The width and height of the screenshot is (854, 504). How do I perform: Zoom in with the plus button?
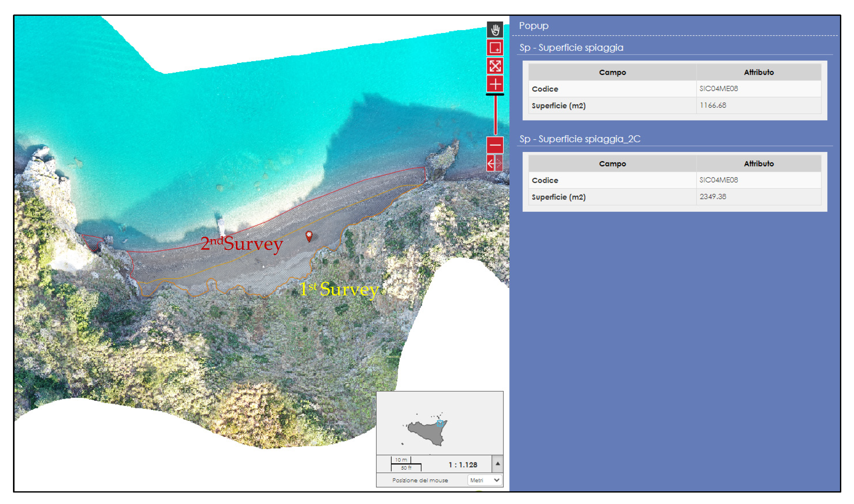click(495, 84)
